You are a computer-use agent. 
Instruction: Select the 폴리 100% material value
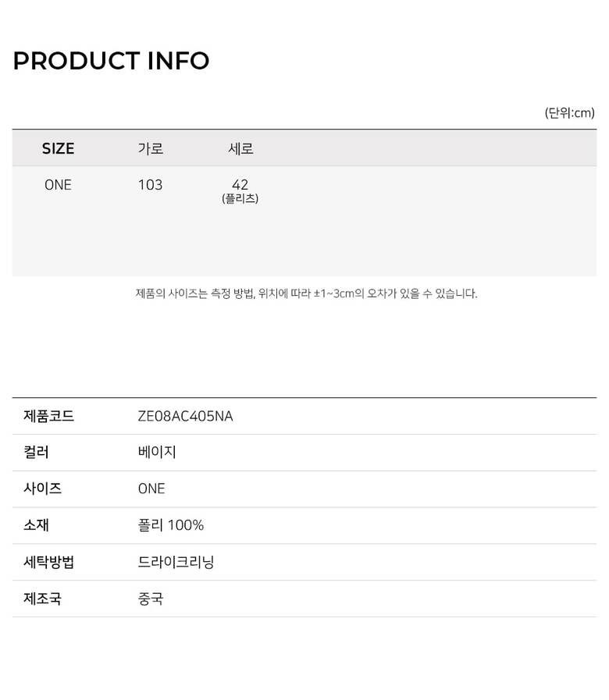pos(170,525)
